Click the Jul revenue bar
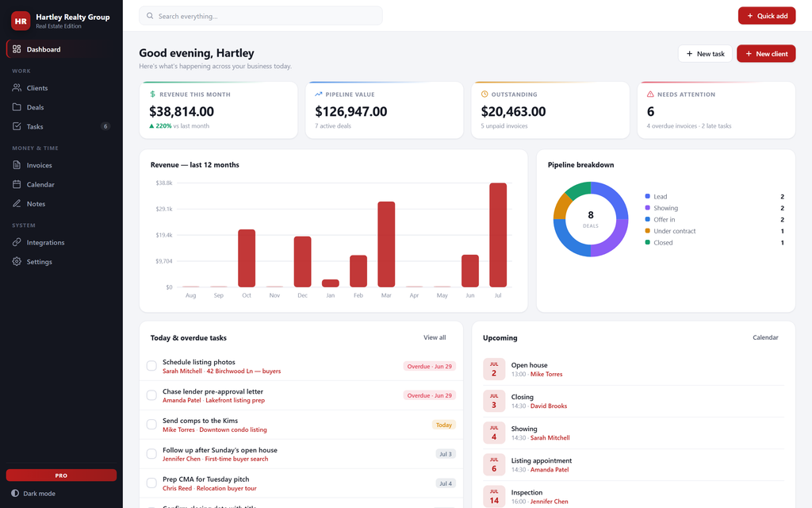 click(498, 235)
